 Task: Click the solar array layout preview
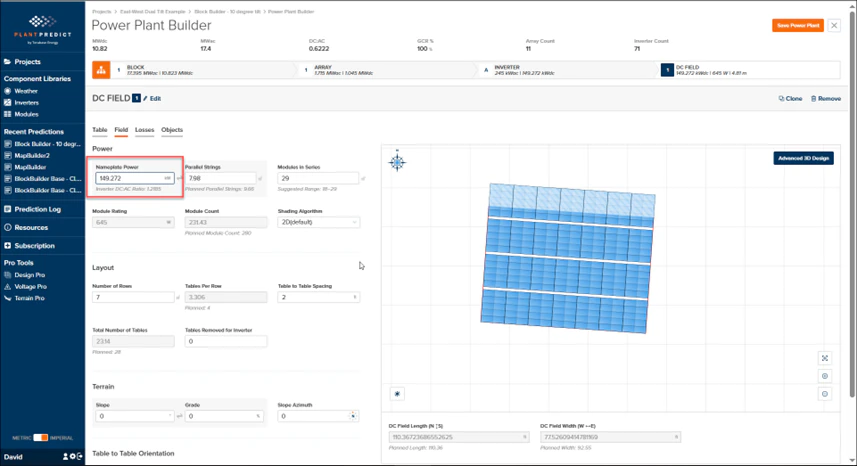point(567,258)
